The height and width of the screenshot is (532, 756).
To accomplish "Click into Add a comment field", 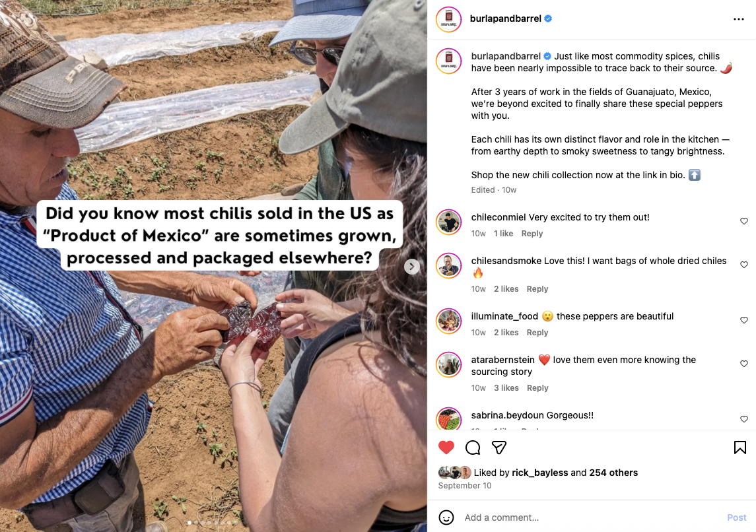I will (x=591, y=517).
